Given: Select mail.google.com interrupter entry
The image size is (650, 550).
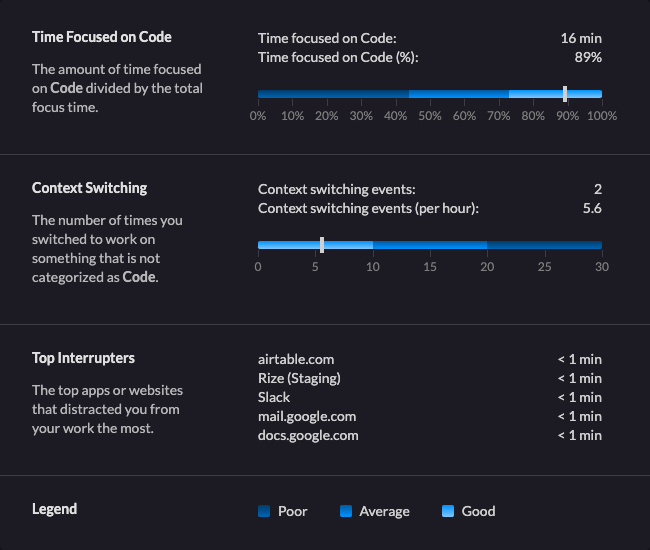Looking at the screenshot, I should pyautogui.click(x=307, y=416).
